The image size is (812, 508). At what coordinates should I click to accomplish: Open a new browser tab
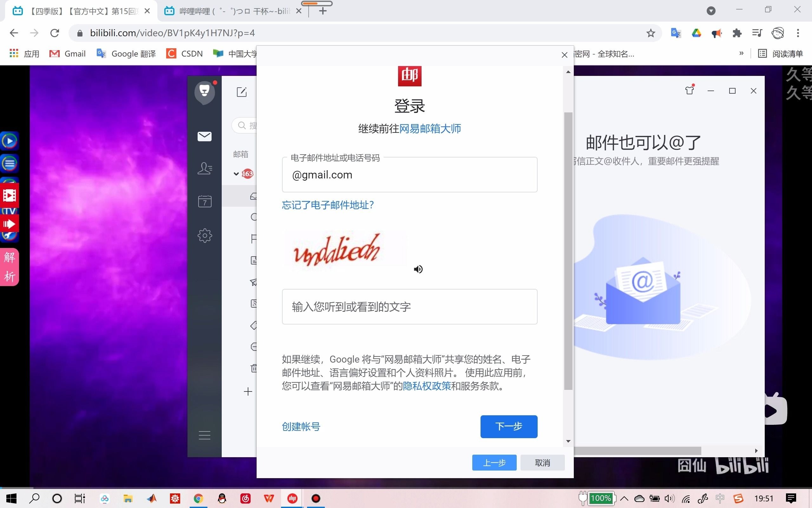[323, 11]
